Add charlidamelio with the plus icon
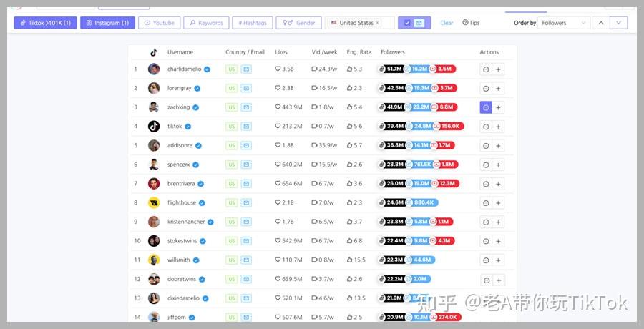The image size is (644, 329). pyautogui.click(x=498, y=69)
